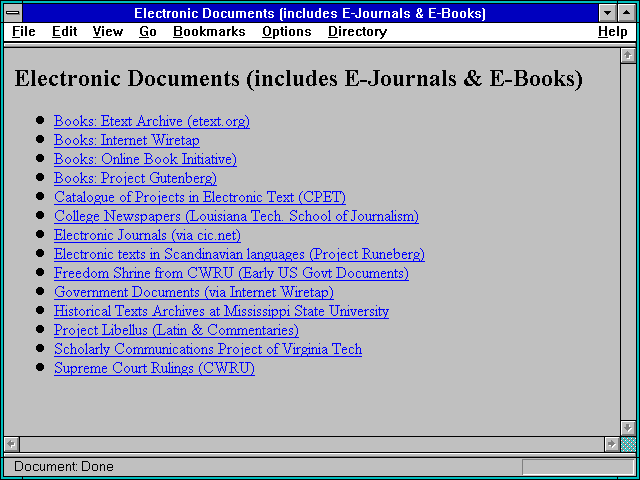640x480 pixels.
Task: Click the vertical scrollbar up arrow
Action: tap(628, 56)
